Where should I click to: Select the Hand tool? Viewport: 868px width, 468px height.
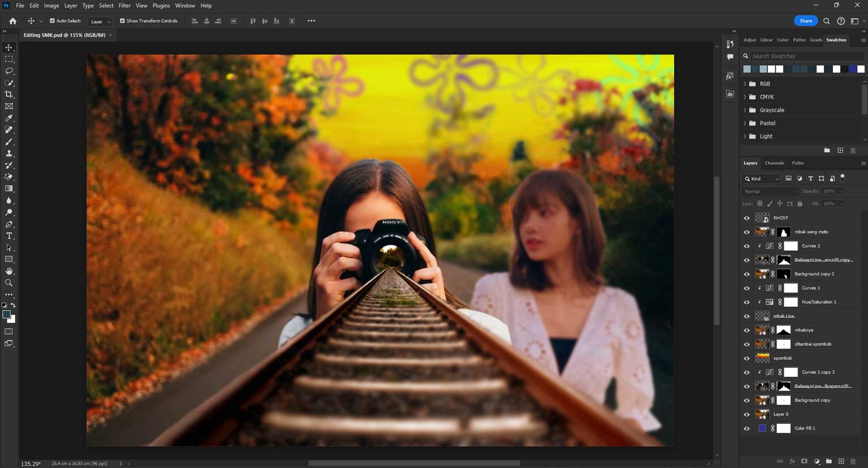pos(9,271)
